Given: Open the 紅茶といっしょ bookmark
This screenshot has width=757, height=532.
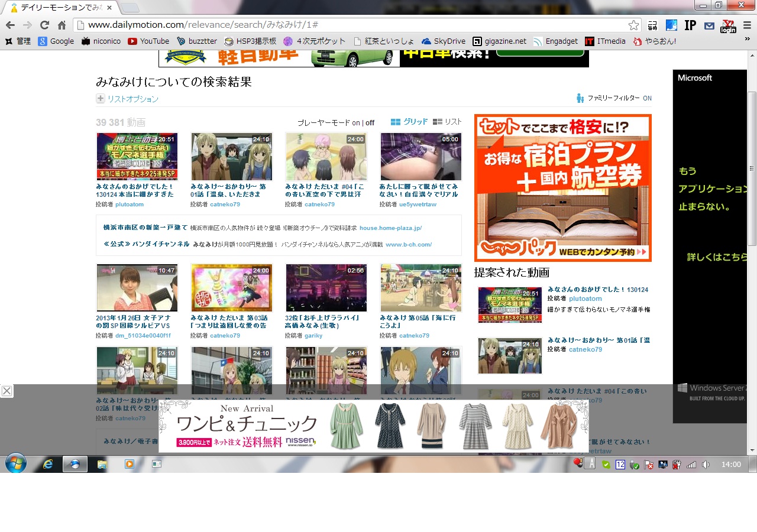Looking at the screenshot, I should (384, 41).
